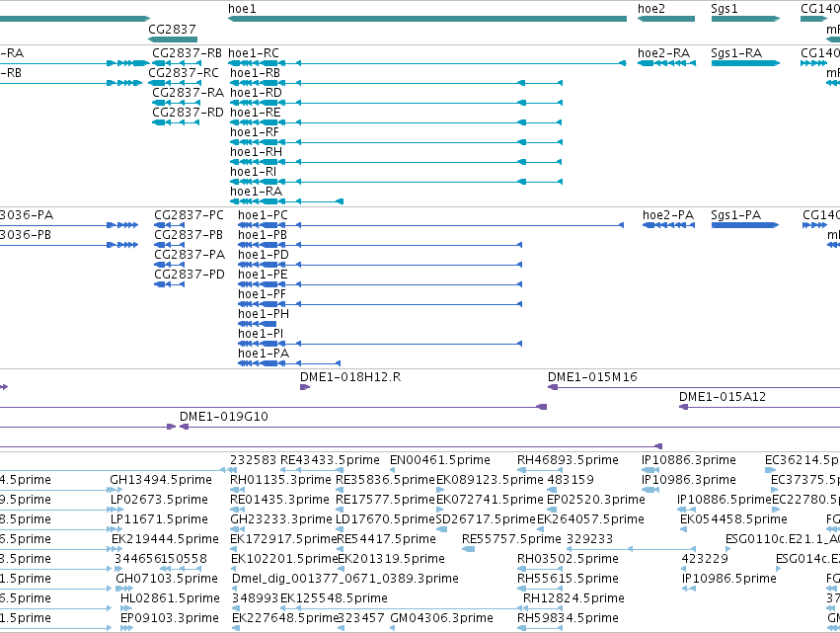The width and height of the screenshot is (840, 633).
Task: Select protein CG2837-PA label
Action: point(190,255)
